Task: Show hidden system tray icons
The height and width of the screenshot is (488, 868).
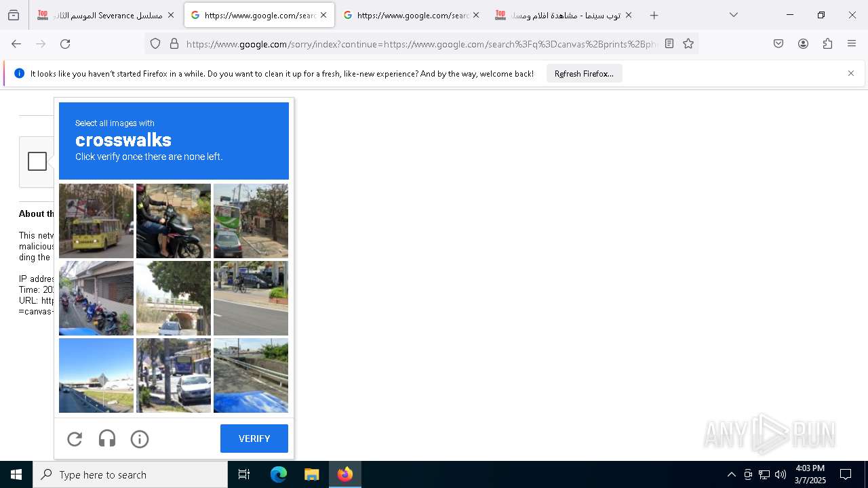Action: 731,474
